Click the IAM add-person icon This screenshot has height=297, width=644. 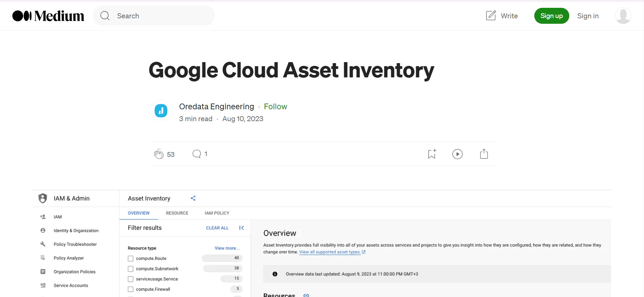[x=43, y=217]
